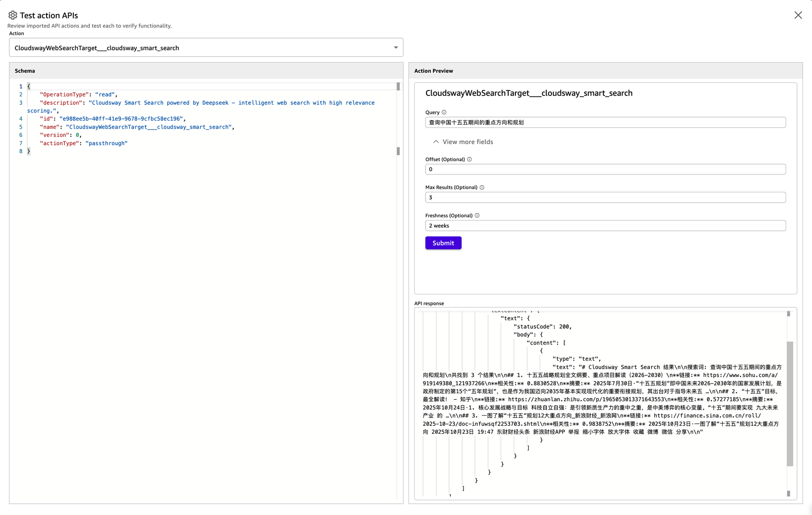Click the info icon next to Query
Viewport: 812px width, 515px height.
click(444, 112)
